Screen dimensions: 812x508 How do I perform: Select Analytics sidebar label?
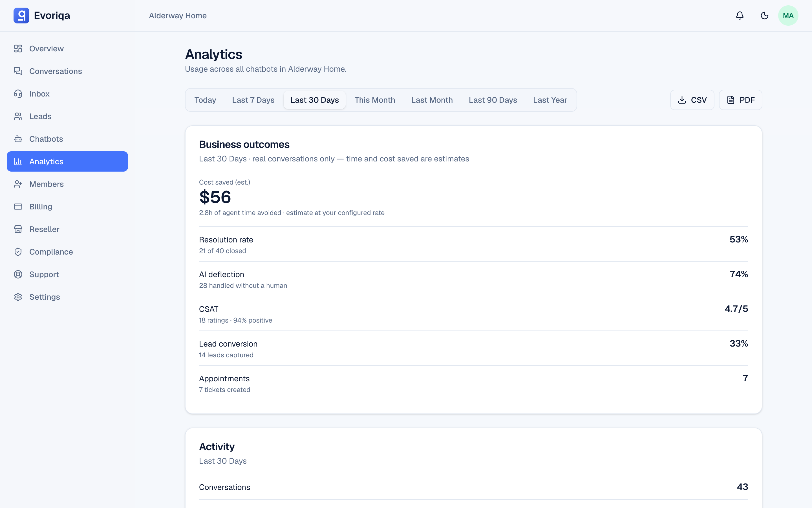coord(46,161)
